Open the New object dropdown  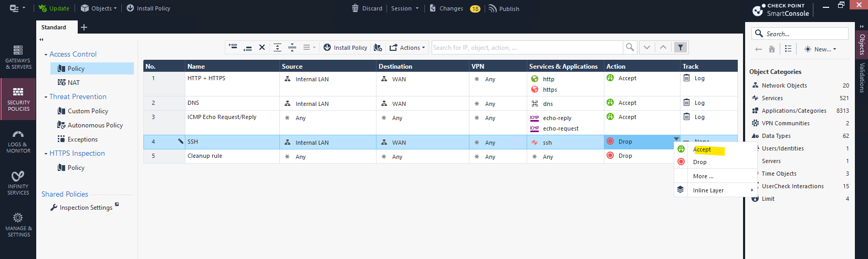click(x=820, y=49)
